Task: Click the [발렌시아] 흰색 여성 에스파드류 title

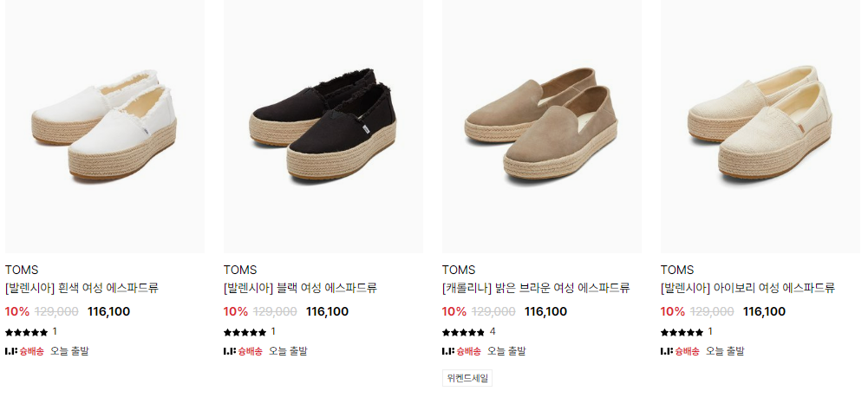Action: pos(82,288)
